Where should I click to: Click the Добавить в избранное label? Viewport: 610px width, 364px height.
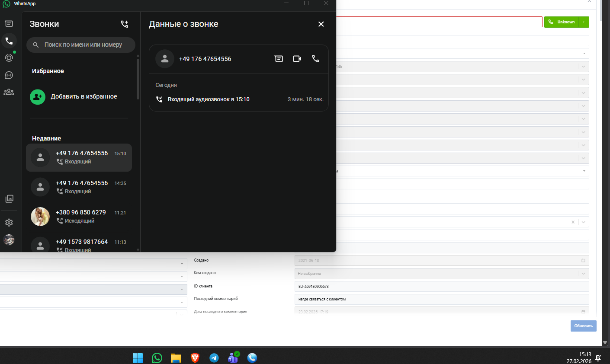84,96
